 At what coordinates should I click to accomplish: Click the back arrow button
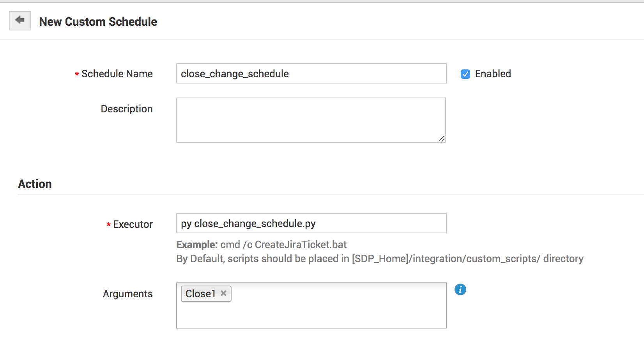pos(20,20)
